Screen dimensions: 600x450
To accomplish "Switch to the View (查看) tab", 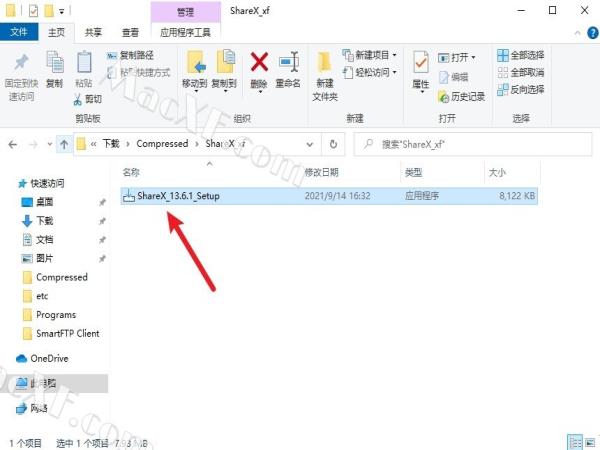I will [130, 32].
